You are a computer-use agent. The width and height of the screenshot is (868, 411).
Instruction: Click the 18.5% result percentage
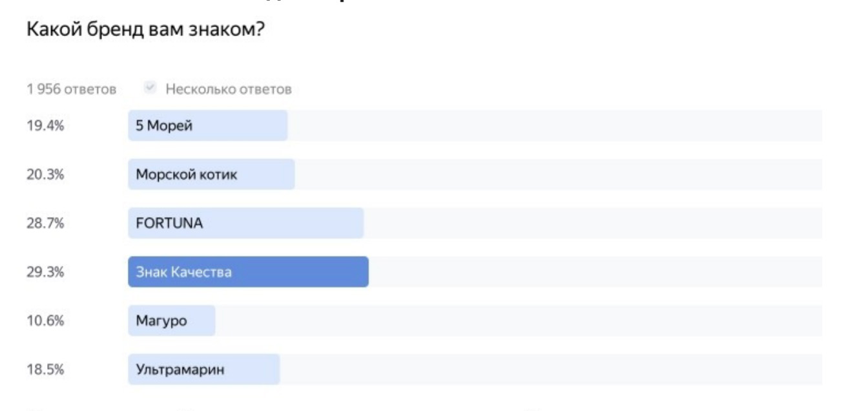(x=45, y=370)
